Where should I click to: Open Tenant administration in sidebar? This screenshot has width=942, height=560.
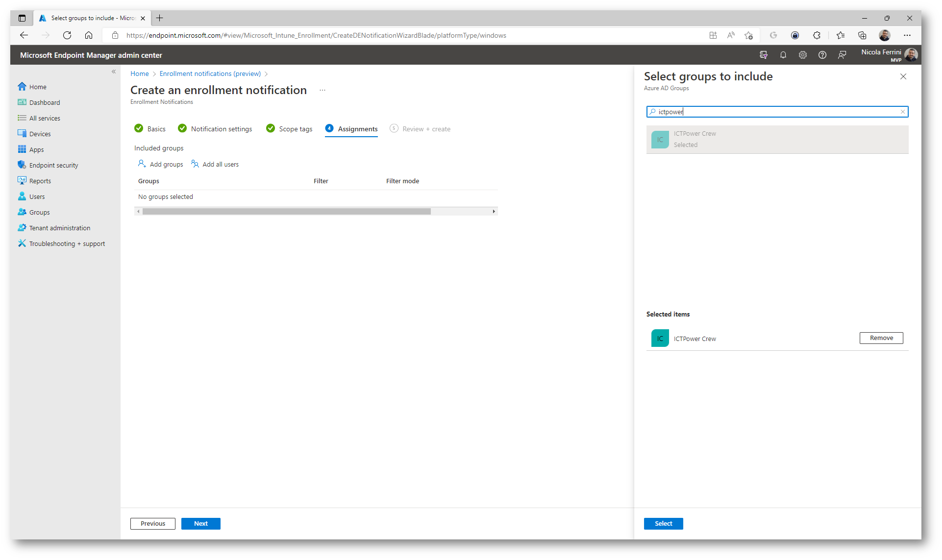click(x=59, y=228)
